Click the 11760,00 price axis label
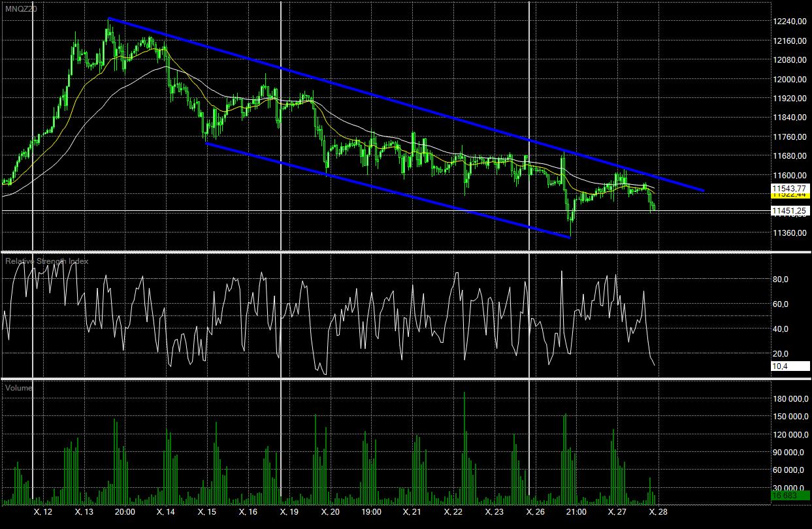Viewport: 812px width, 529px height. click(788, 137)
